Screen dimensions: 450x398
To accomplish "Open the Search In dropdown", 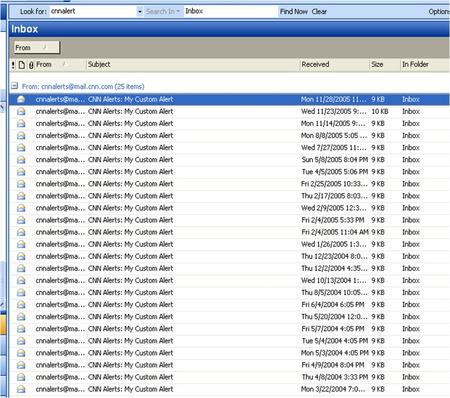I will [x=163, y=12].
